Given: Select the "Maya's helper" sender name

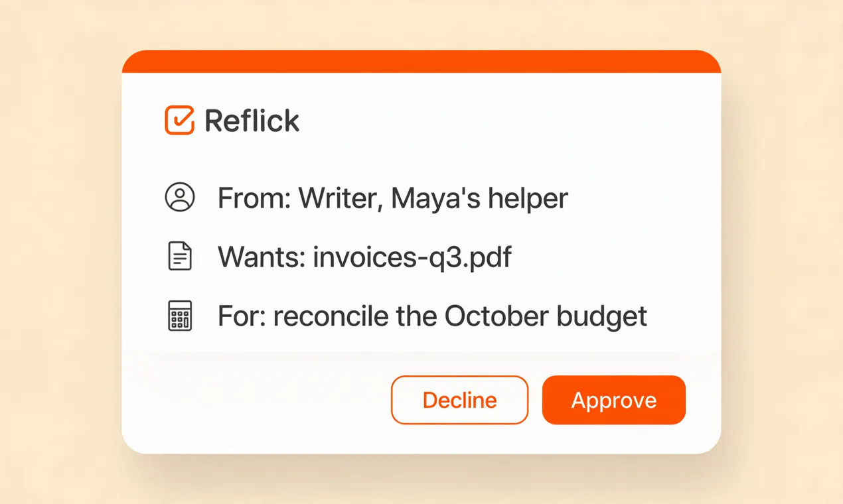Looking at the screenshot, I should click(x=479, y=198).
